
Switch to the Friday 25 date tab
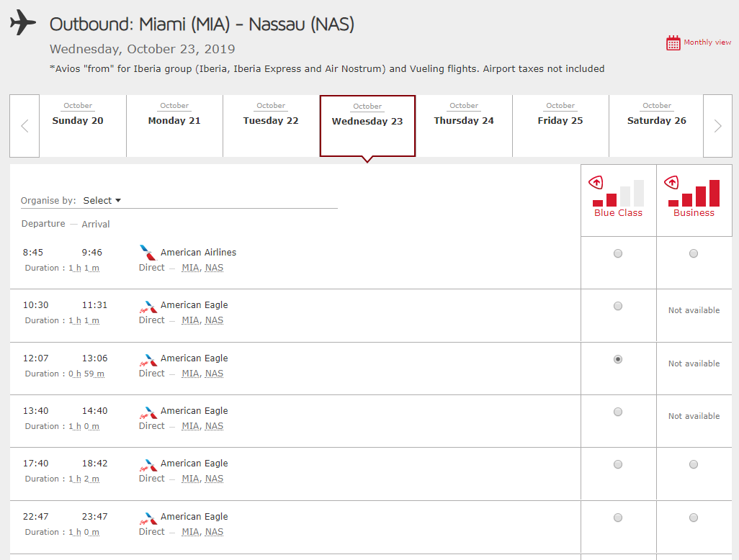[560, 126]
